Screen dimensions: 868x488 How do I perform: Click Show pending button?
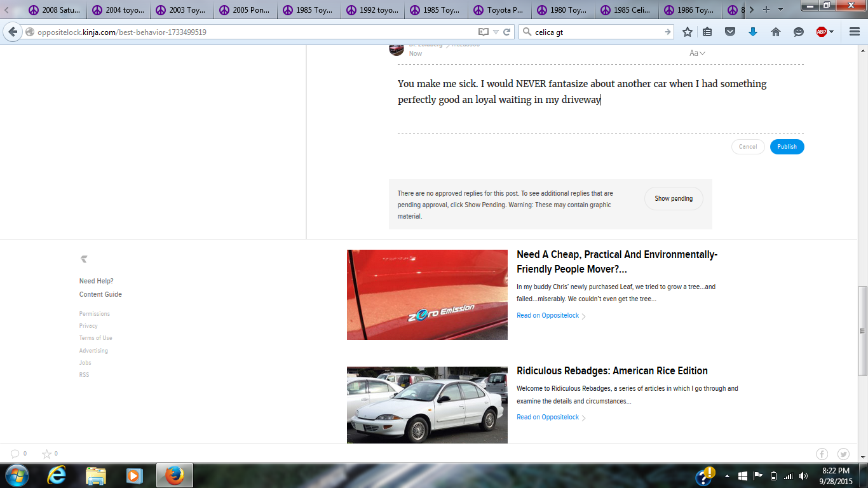[674, 198]
